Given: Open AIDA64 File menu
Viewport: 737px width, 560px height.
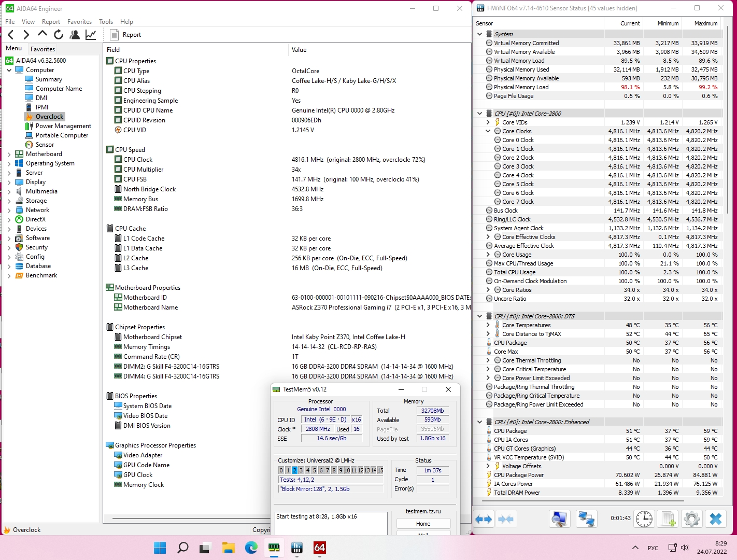Looking at the screenshot, I should (10, 22).
